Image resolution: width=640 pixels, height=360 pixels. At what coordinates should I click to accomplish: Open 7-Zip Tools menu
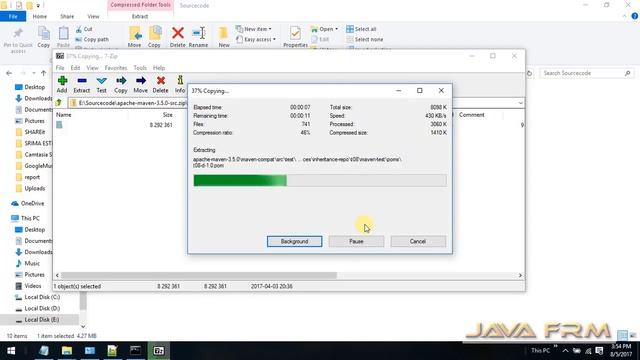click(x=140, y=68)
